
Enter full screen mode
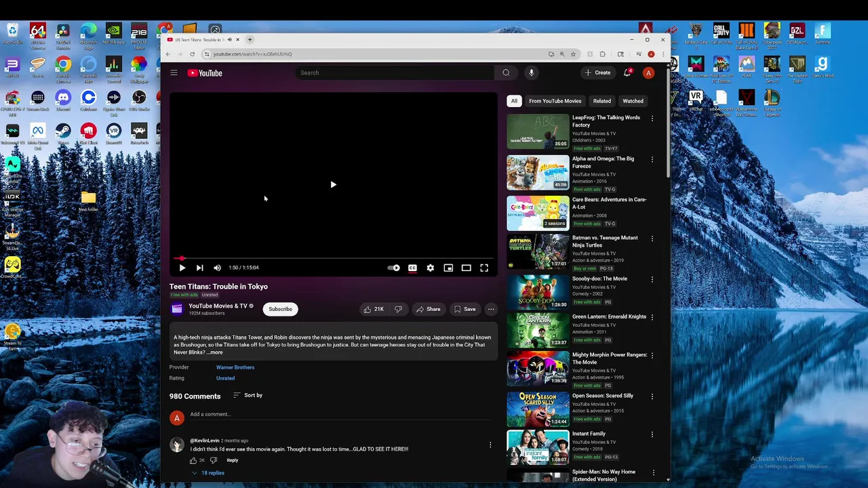484,268
